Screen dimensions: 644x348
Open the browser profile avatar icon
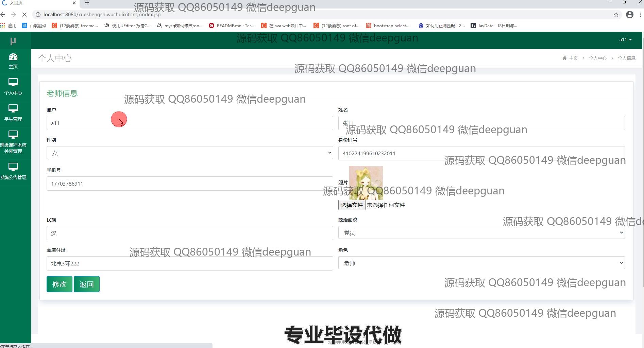(x=629, y=15)
